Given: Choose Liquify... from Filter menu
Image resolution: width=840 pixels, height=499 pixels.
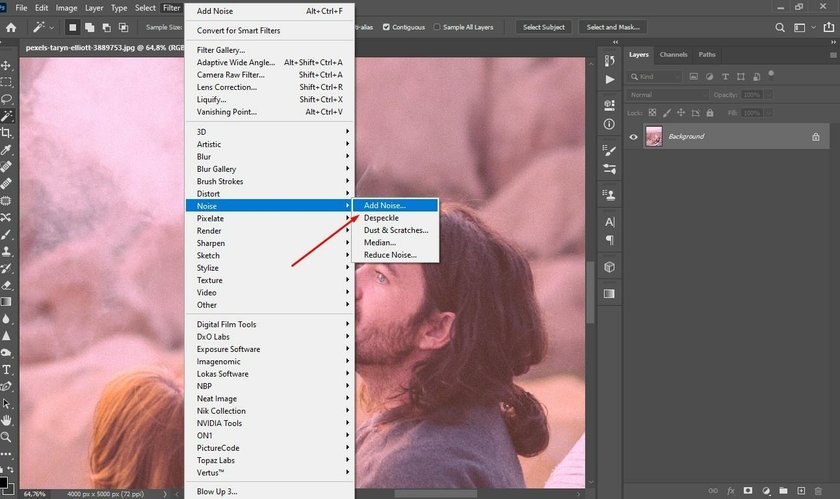Looking at the screenshot, I should (269, 99).
